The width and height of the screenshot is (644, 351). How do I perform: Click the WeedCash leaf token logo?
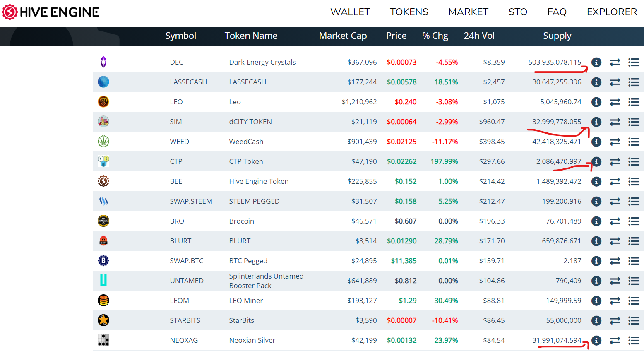point(103,142)
